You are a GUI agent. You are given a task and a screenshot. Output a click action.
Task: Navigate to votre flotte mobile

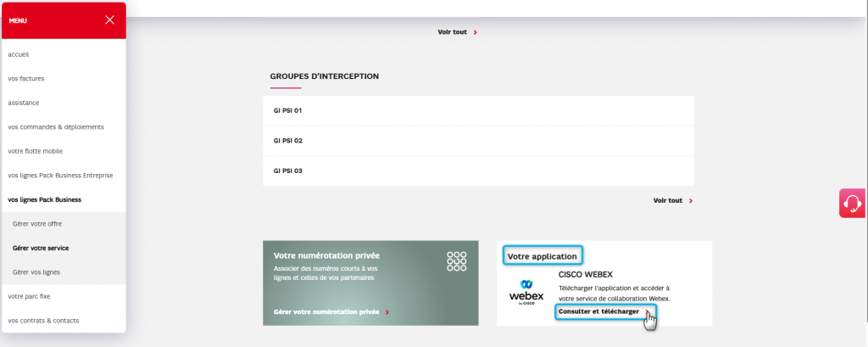point(35,151)
